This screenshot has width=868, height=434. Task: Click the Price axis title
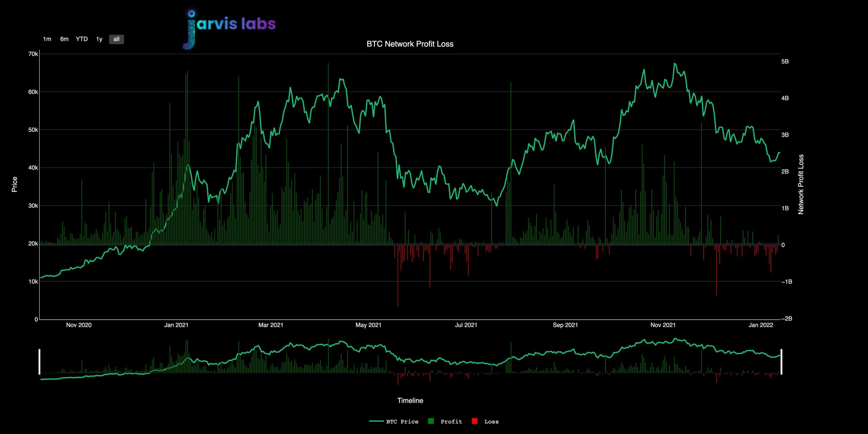coord(14,184)
